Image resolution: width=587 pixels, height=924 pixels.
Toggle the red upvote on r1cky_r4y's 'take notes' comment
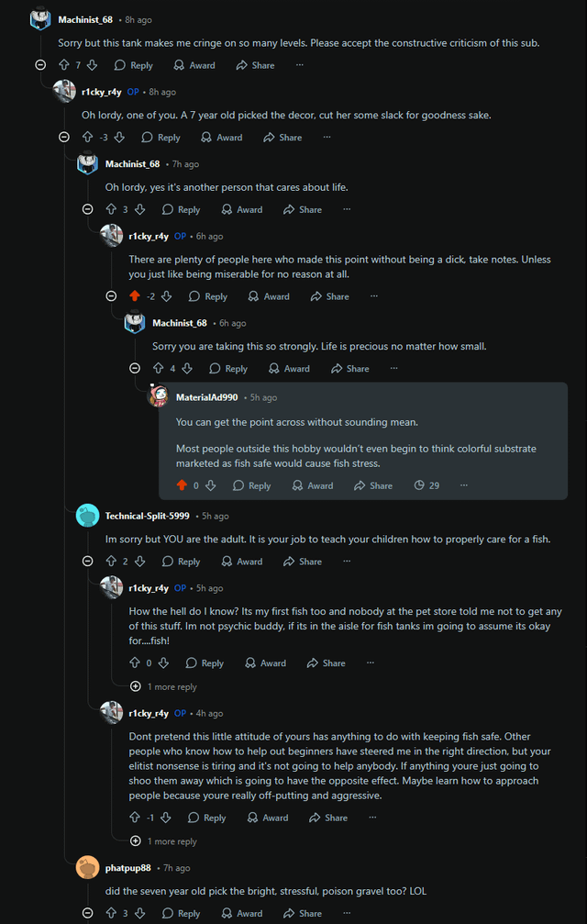coord(135,296)
